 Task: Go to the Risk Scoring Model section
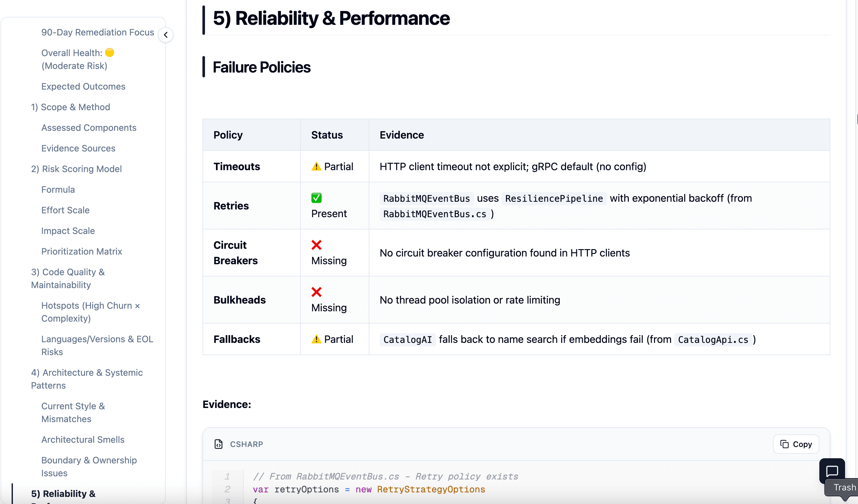click(x=76, y=169)
